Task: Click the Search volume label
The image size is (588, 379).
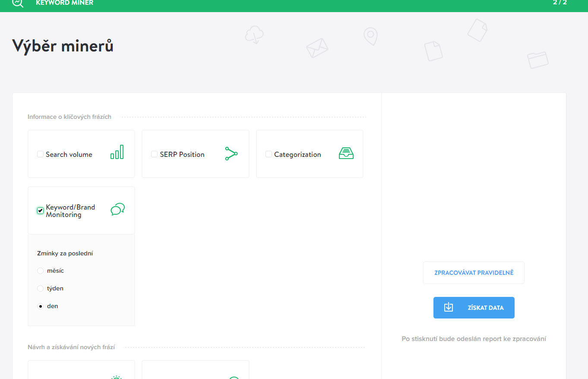Action: click(x=69, y=154)
